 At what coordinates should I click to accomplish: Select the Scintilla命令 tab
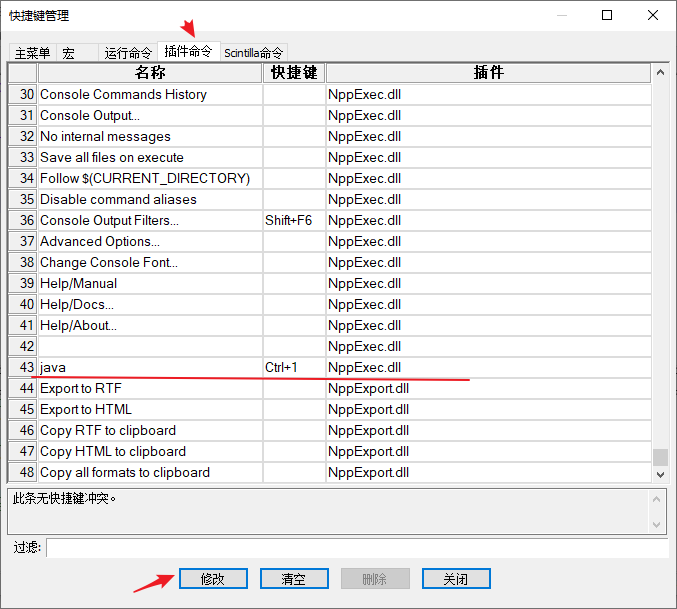254,53
